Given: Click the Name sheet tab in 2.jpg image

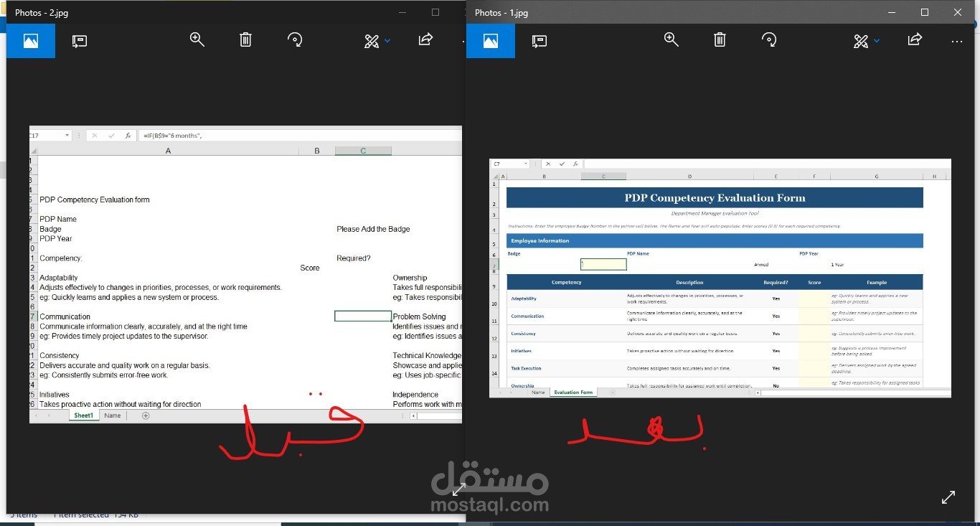Looking at the screenshot, I should coord(113,415).
